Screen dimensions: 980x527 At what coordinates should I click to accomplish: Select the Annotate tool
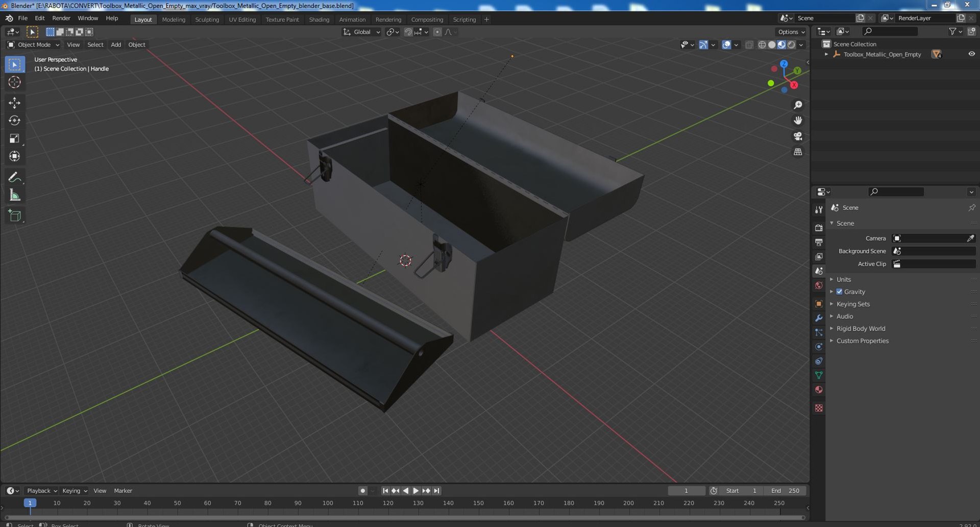(15, 177)
